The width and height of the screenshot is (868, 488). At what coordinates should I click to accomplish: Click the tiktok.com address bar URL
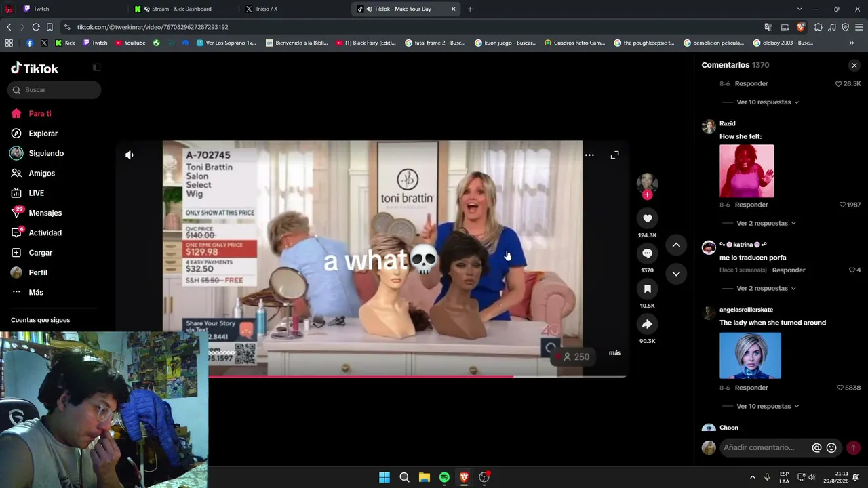(153, 27)
